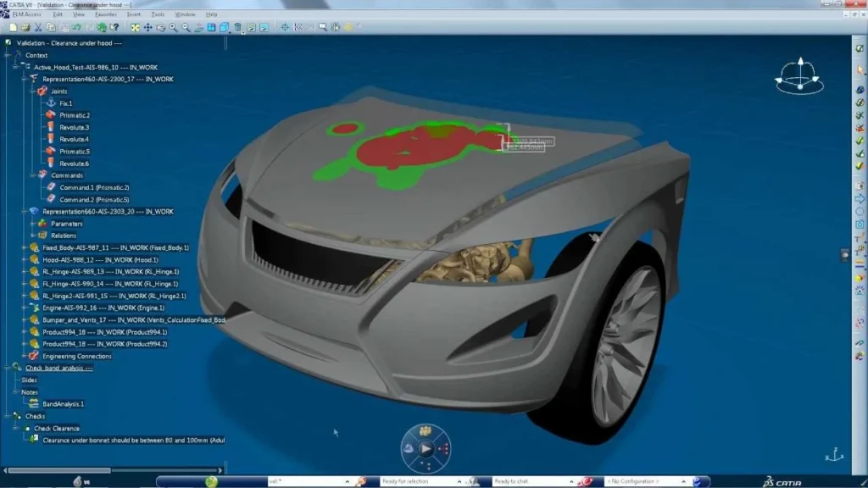This screenshot has height=488, width=868.
Task: Expand Fixed_Body-AIS-987_11 node
Action: pos(25,248)
